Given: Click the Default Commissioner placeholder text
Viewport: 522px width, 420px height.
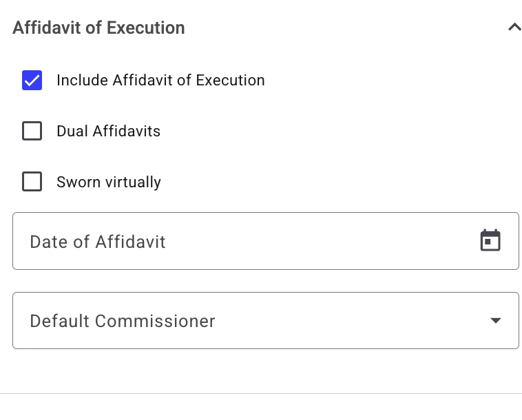Looking at the screenshot, I should pyautogui.click(x=123, y=321).
